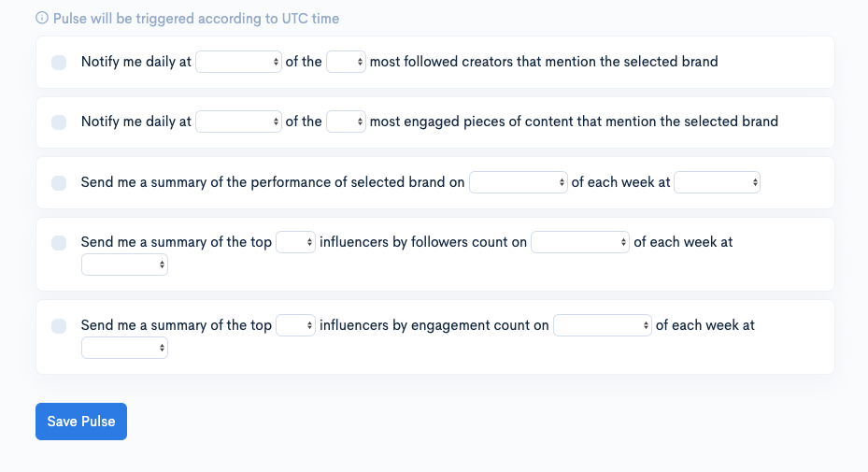The image size is (868, 472).
Task: Toggle the influencers by engagement count checkbox
Action: click(x=59, y=326)
